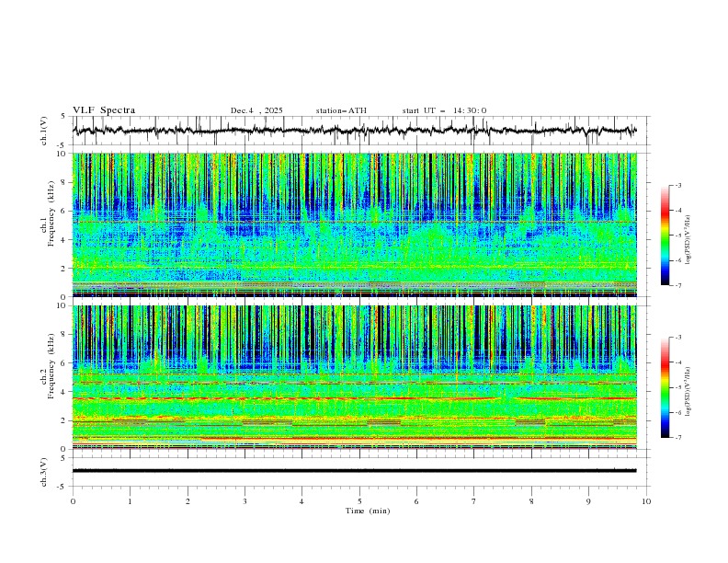This screenshot has height=563, width=728.
Task: Click the ch.1 PSD color scale bar
Action: tap(665, 236)
